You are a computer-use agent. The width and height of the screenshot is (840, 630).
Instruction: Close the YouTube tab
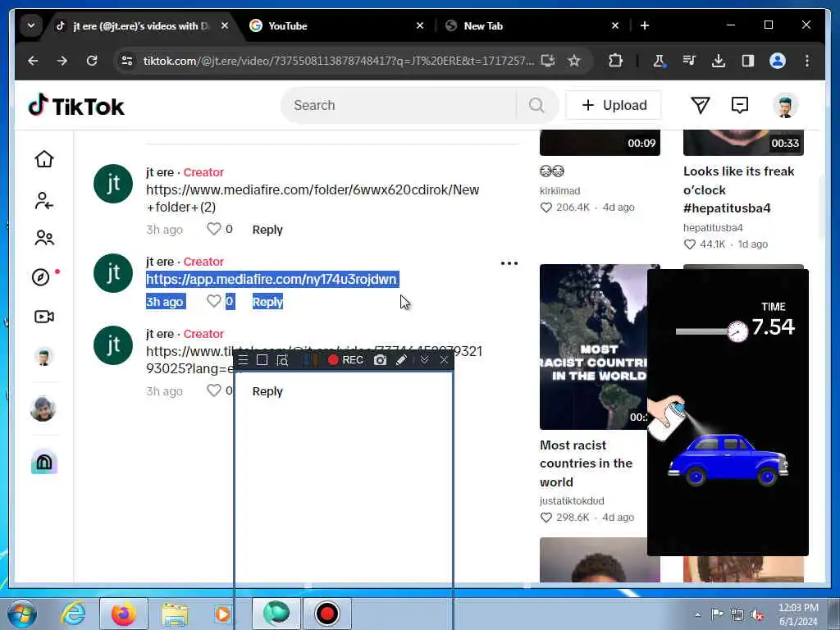tap(420, 25)
